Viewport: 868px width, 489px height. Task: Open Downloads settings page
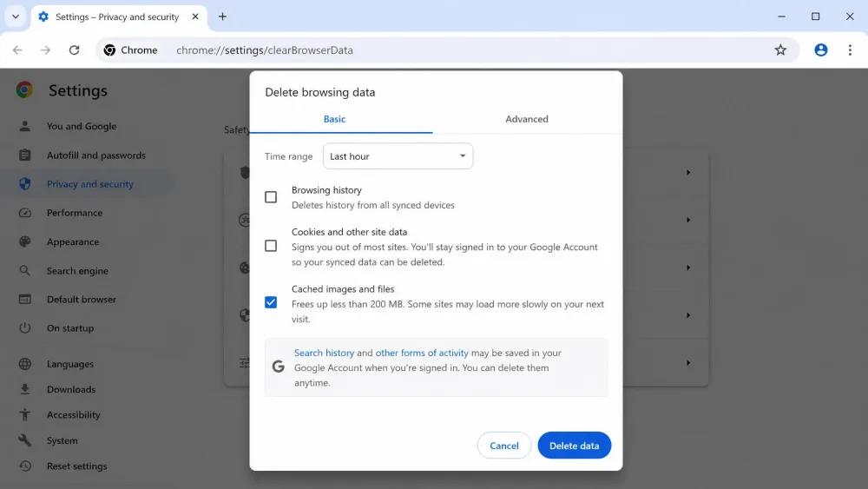point(71,389)
